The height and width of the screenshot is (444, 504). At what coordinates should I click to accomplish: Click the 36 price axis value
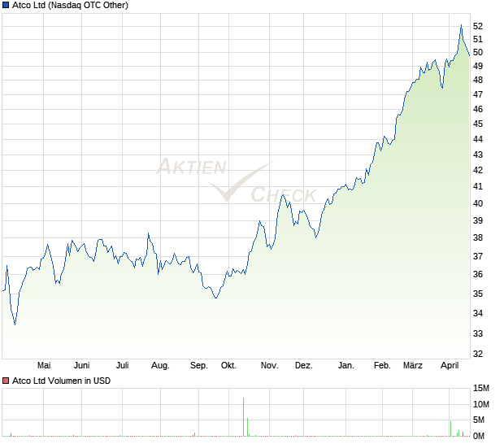[478, 274]
